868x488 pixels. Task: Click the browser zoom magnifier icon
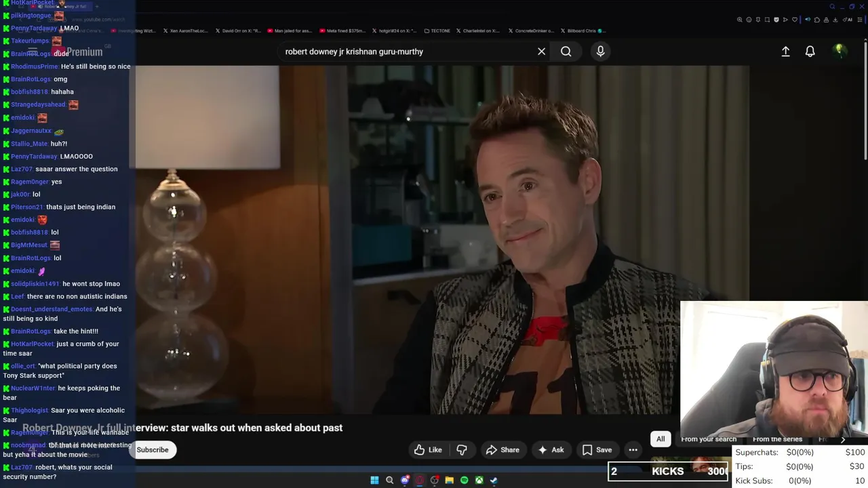pos(740,20)
